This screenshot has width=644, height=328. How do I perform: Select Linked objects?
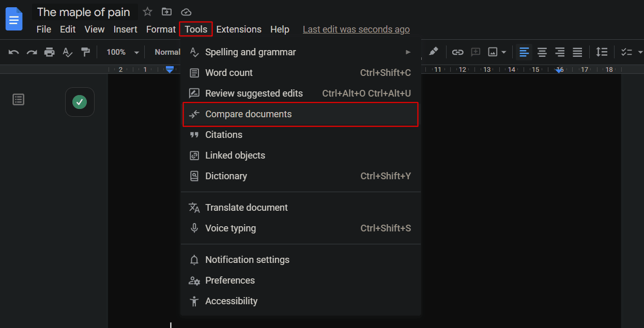point(301,155)
